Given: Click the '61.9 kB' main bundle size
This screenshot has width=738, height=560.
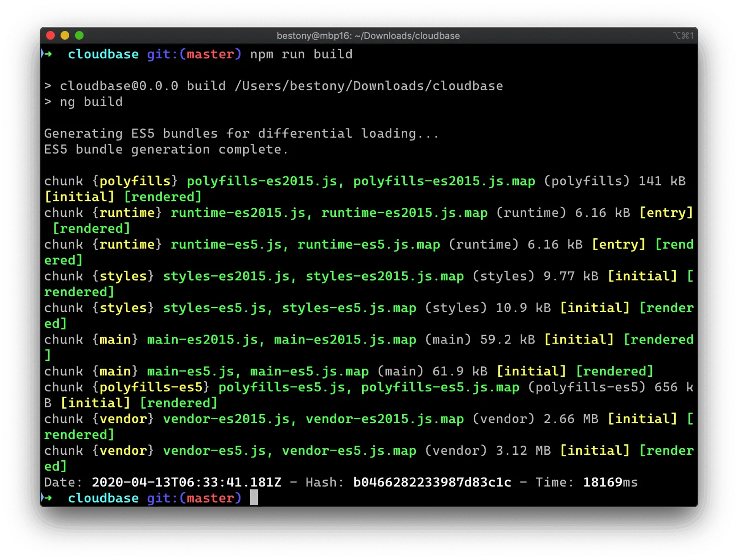Looking at the screenshot, I should pyautogui.click(x=460, y=371).
